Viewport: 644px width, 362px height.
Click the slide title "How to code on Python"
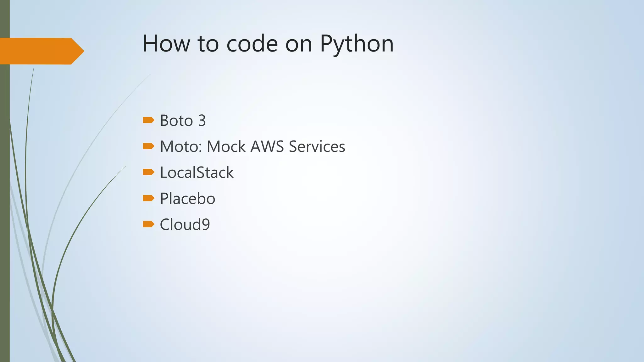click(x=268, y=44)
